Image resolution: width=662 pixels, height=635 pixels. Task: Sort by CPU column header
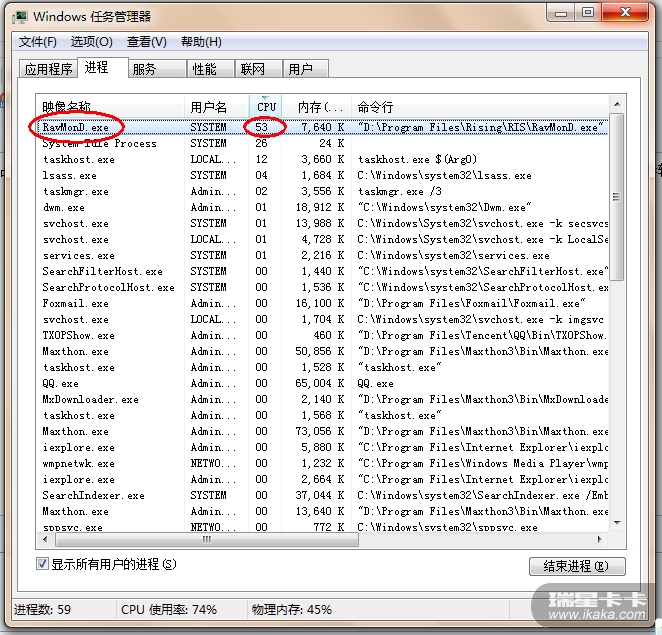(266, 107)
